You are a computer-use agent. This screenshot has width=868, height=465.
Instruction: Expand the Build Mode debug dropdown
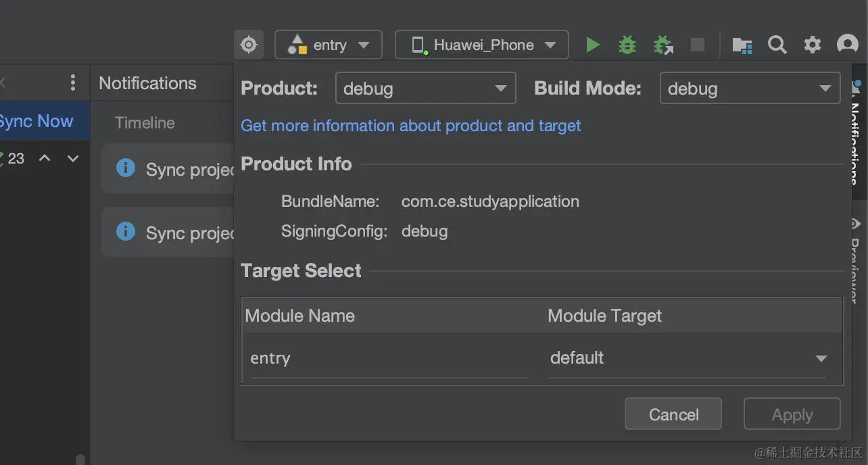point(750,89)
